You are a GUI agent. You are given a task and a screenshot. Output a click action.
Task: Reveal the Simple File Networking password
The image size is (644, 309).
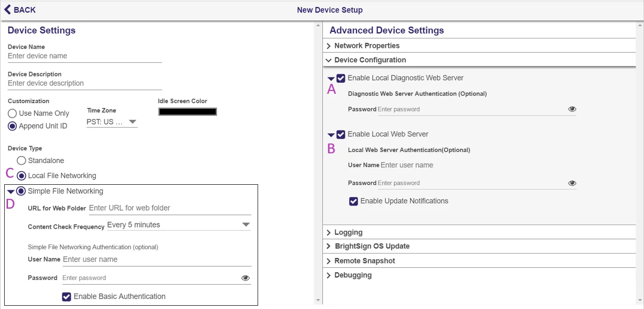pyautogui.click(x=245, y=278)
